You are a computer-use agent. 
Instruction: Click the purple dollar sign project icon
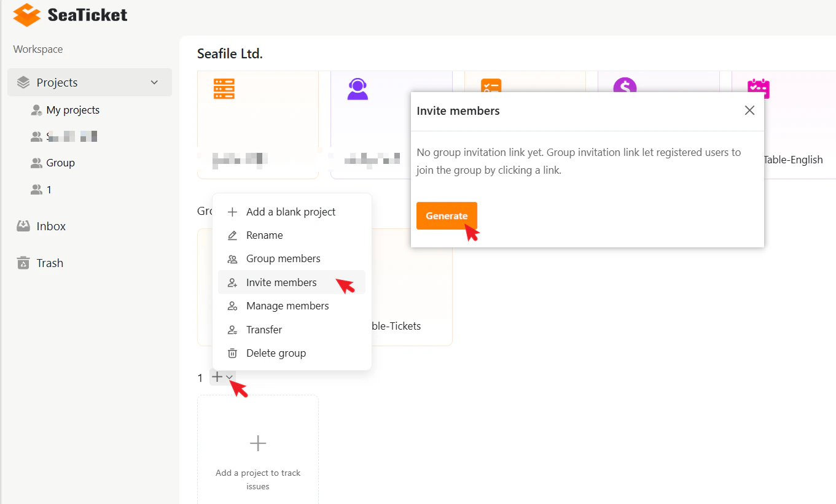tap(625, 85)
